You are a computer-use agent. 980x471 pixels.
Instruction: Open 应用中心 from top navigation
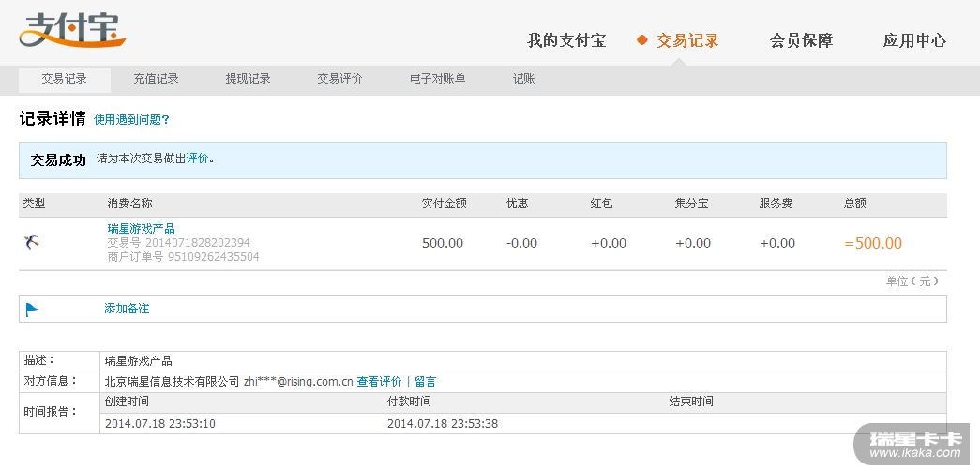914,40
